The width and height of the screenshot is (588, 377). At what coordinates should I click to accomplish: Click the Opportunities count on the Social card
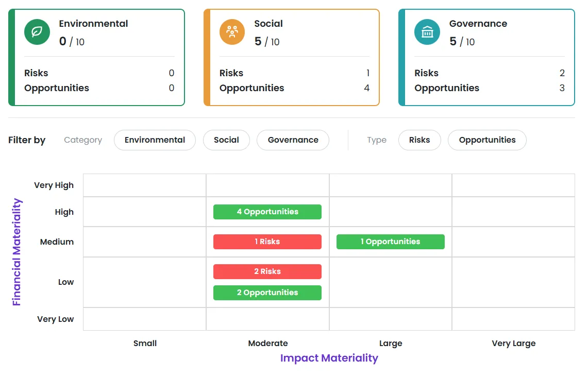coord(366,88)
